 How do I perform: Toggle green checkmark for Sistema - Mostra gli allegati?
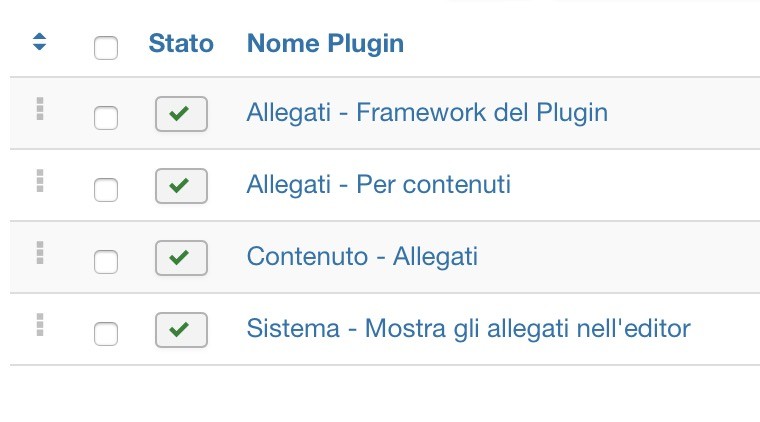pyautogui.click(x=181, y=330)
